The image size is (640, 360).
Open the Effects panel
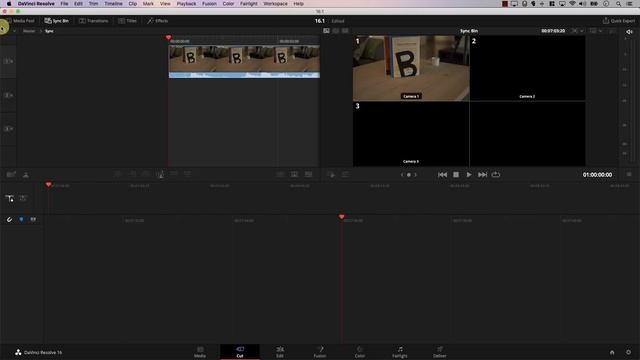[x=158, y=21]
